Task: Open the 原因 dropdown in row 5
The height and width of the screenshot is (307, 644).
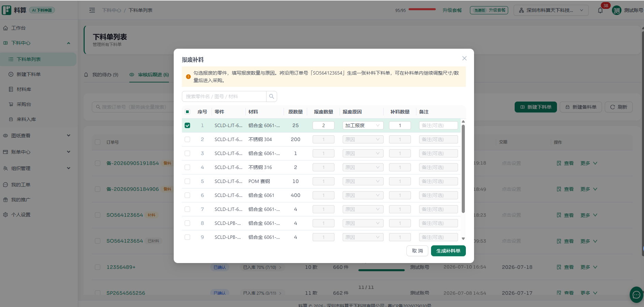Action: point(363,181)
